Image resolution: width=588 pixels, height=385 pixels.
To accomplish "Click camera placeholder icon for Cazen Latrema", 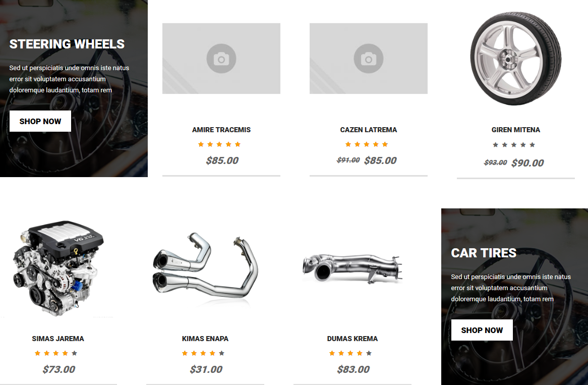I will (369, 59).
